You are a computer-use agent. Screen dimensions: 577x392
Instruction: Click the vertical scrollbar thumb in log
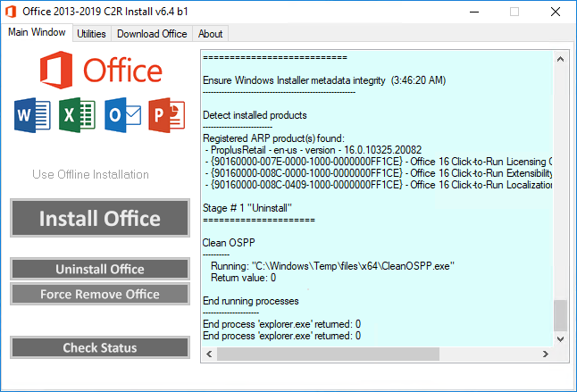pyautogui.click(x=559, y=315)
